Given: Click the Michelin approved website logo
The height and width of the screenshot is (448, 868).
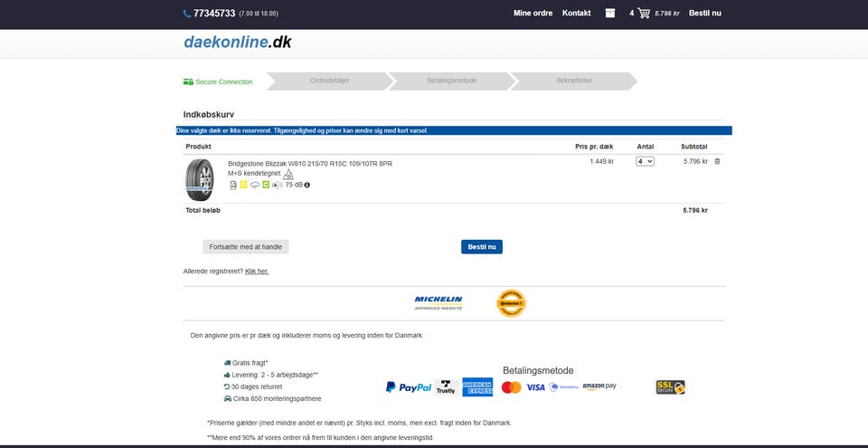Looking at the screenshot, I should [x=439, y=302].
